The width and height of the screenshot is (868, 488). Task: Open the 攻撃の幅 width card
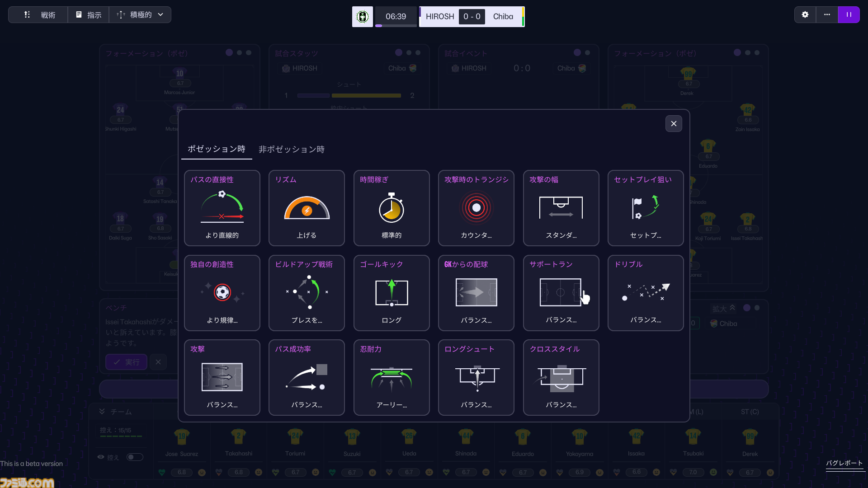561,208
